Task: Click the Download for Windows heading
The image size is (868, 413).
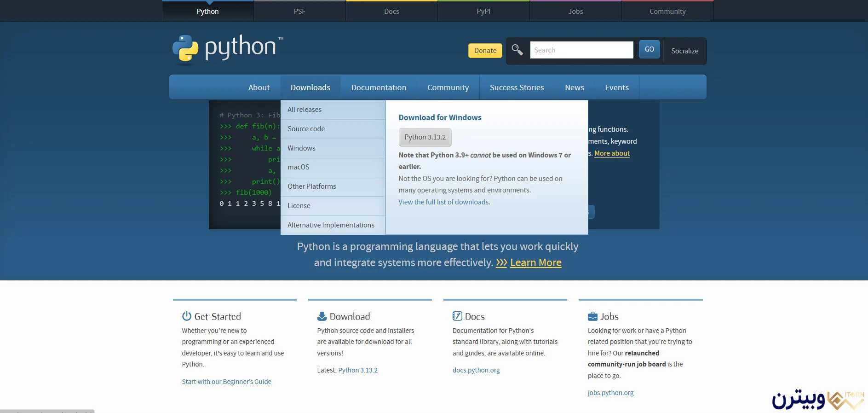Action: [x=440, y=117]
